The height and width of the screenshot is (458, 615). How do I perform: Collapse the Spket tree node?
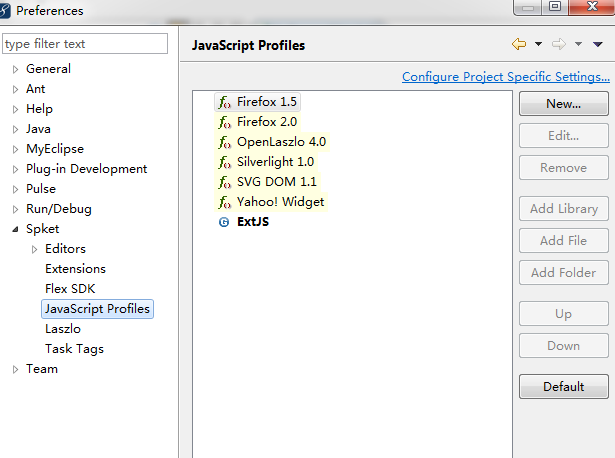[x=15, y=229]
